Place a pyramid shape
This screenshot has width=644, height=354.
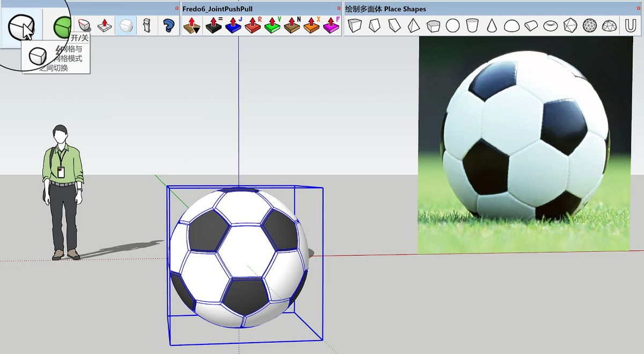413,25
